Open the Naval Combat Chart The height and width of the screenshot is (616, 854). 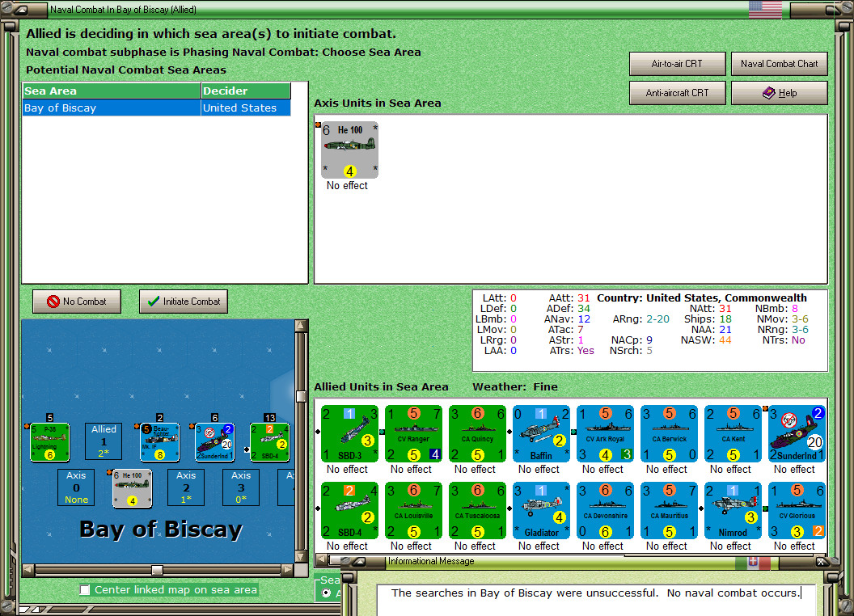click(779, 64)
